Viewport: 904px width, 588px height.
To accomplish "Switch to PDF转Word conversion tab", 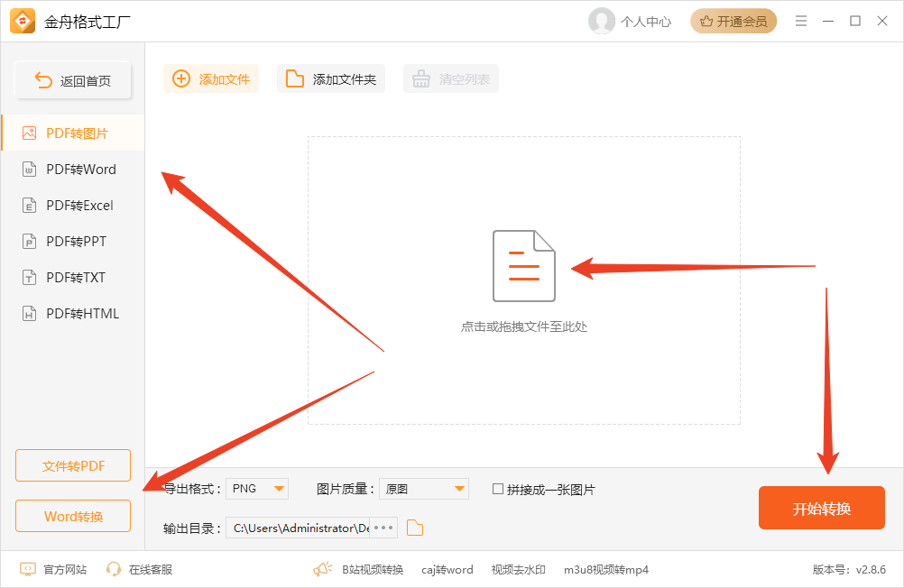I will 72,169.
